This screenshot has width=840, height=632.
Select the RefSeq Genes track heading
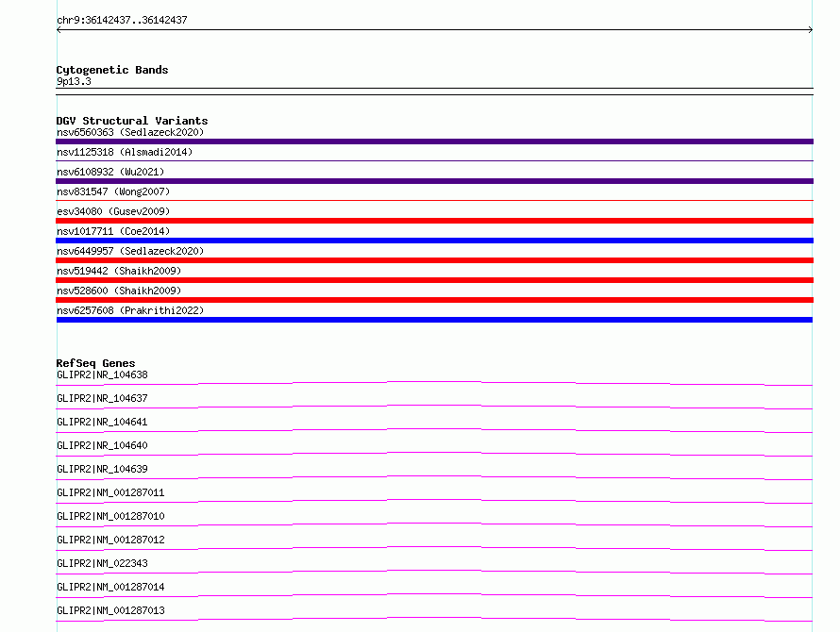click(95, 363)
